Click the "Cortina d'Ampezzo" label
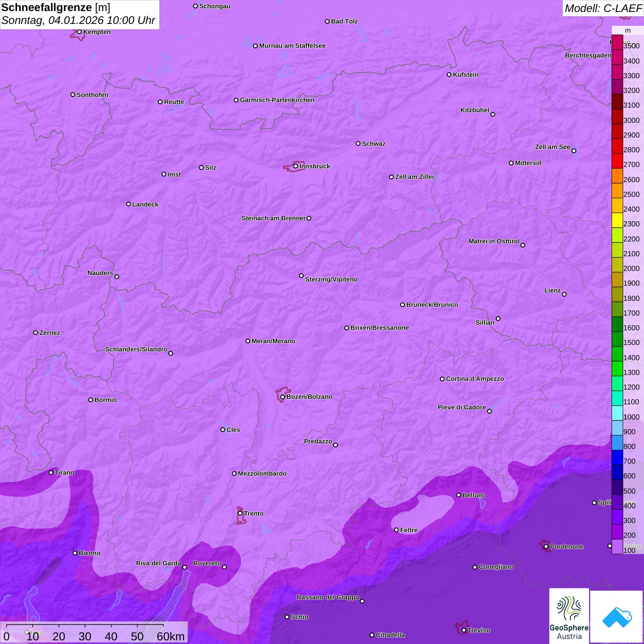The height and width of the screenshot is (644, 644). pos(475,379)
